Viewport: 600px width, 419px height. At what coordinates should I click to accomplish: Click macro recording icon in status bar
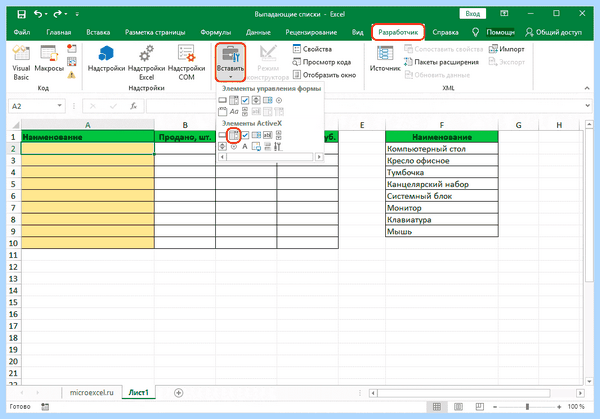tap(45, 407)
